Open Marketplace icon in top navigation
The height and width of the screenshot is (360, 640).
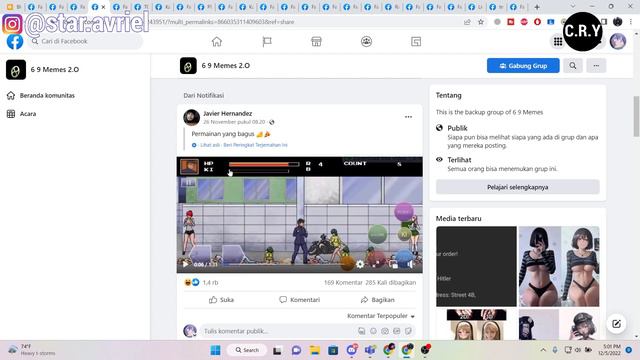click(x=316, y=41)
